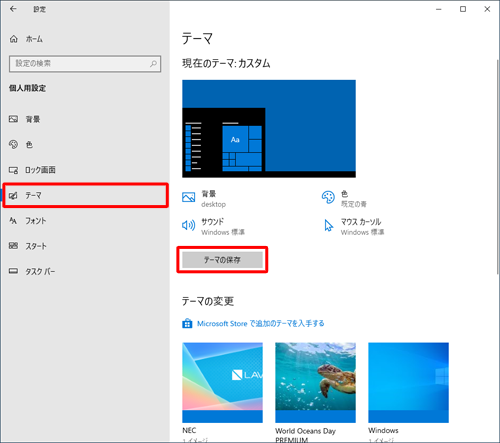The image size is (500, 443).
Task: Open the スタート sidebar menu item
Action: coord(85,246)
